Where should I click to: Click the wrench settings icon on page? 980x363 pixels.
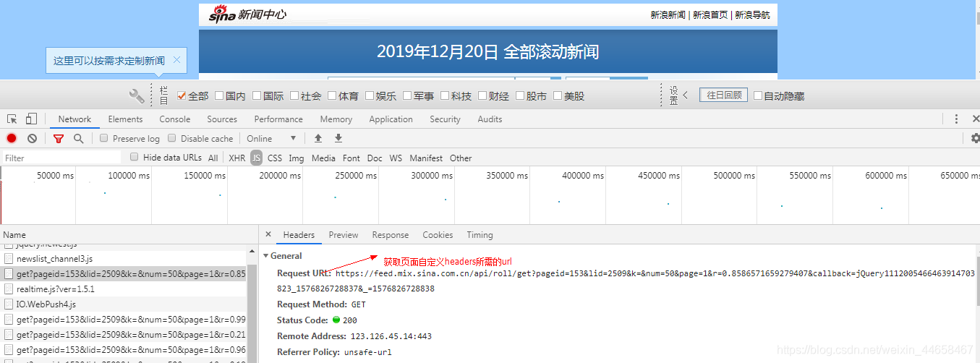(137, 95)
